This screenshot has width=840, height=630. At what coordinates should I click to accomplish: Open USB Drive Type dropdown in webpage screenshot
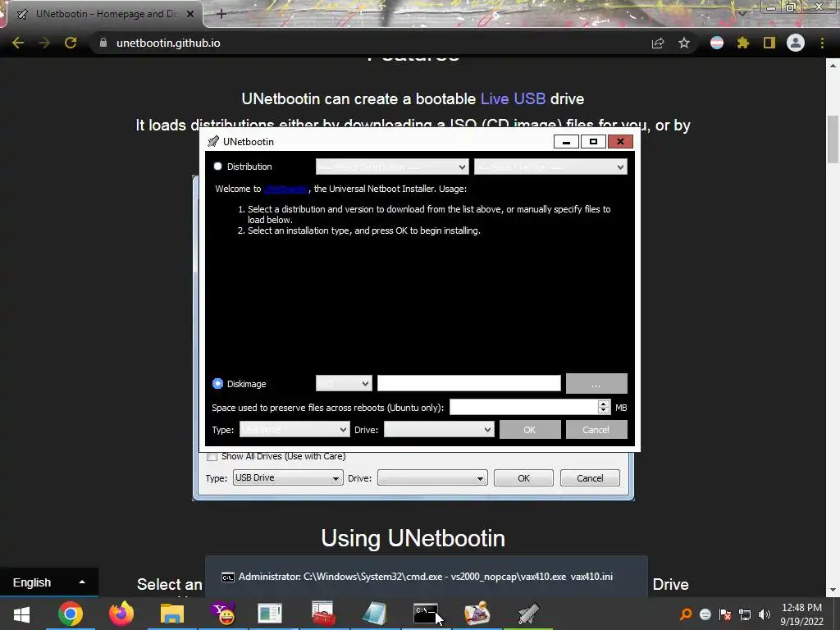pyautogui.click(x=288, y=478)
